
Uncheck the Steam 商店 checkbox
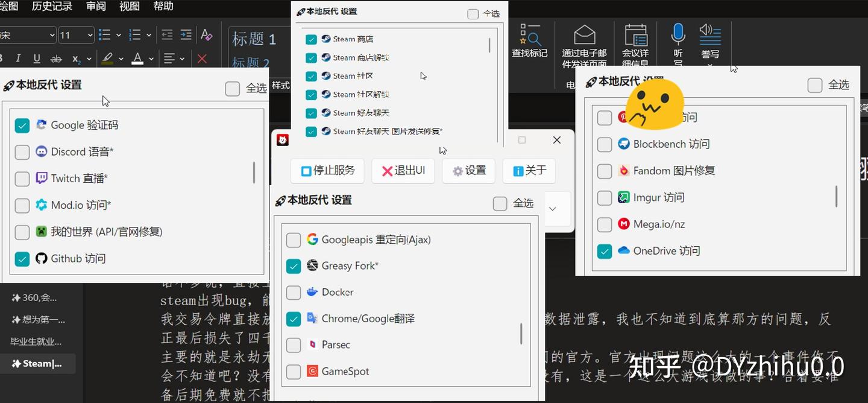(311, 39)
